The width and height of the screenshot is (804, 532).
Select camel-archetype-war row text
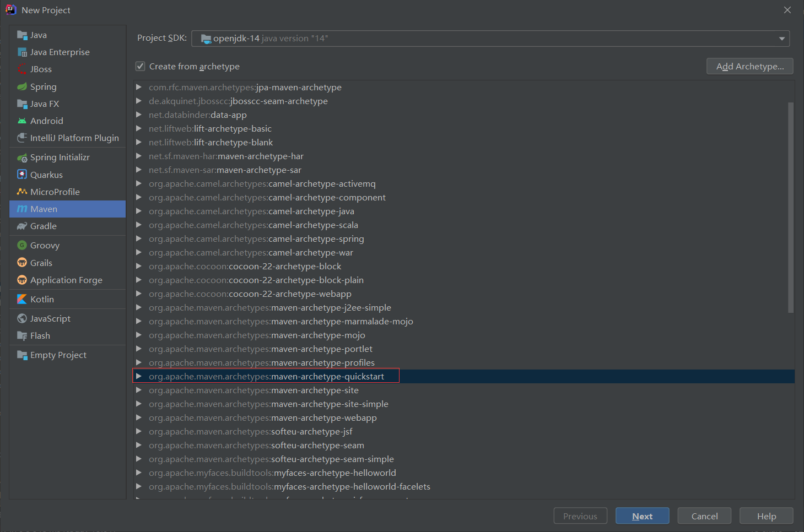pyautogui.click(x=251, y=252)
